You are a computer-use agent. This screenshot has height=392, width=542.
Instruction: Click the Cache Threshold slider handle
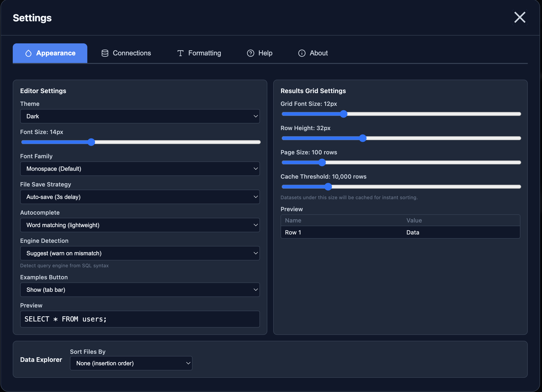click(x=328, y=187)
